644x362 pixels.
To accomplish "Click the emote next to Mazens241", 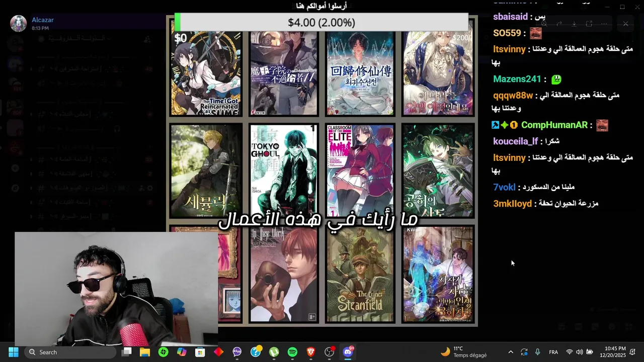I will point(556,79).
